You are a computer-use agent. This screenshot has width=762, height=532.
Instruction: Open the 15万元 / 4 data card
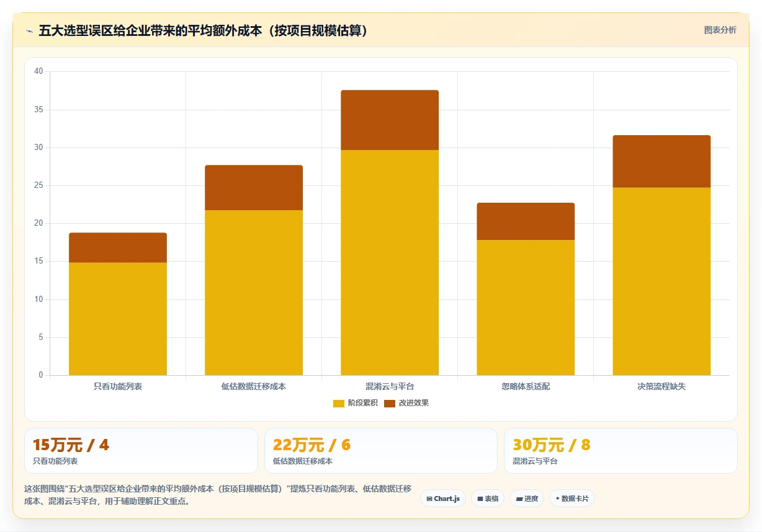pos(141,451)
